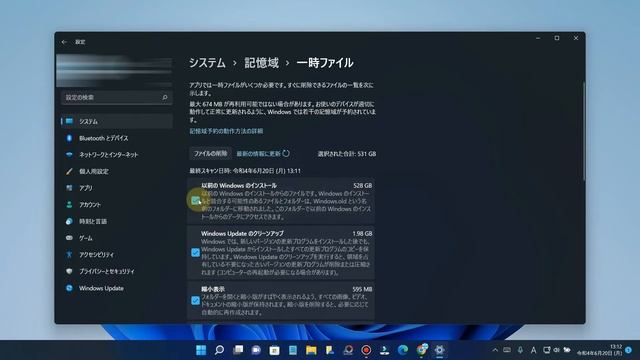The width and height of the screenshot is (640, 360).
Task: Click the IME 'A' input indicator
Action: pyautogui.click(x=533, y=350)
